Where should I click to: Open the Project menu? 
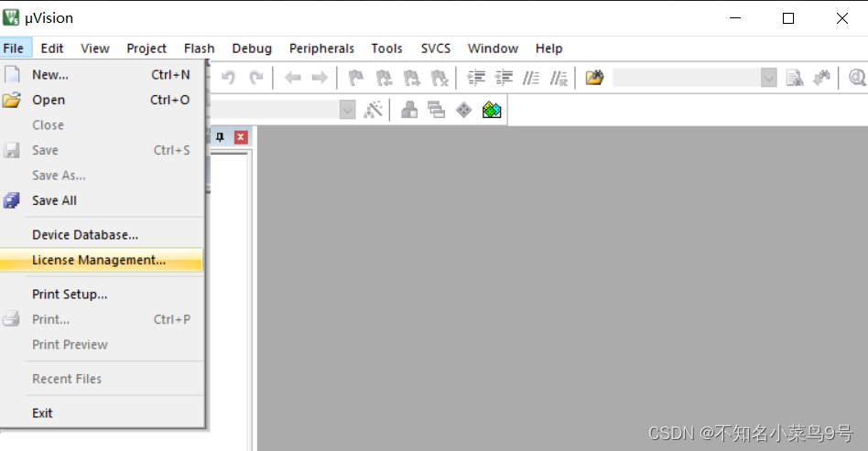click(146, 48)
